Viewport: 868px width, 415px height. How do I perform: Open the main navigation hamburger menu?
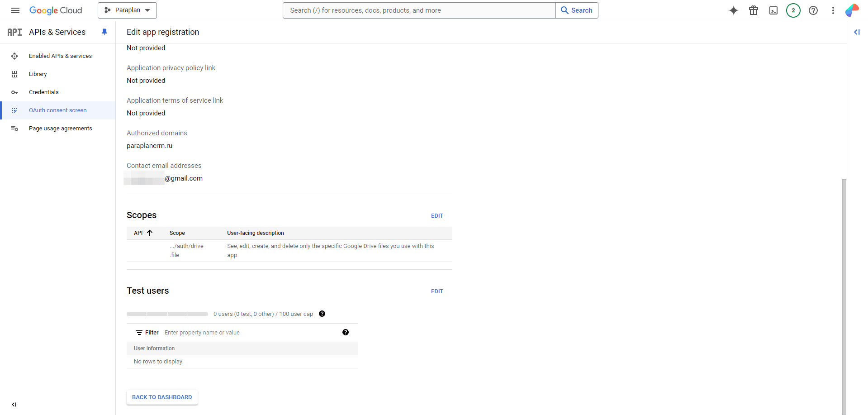[15, 10]
